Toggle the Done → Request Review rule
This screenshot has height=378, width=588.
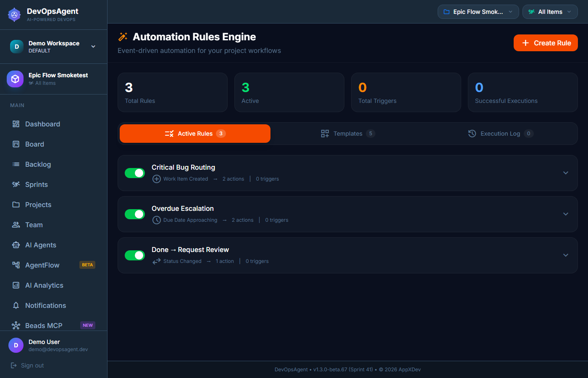coord(135,255)
